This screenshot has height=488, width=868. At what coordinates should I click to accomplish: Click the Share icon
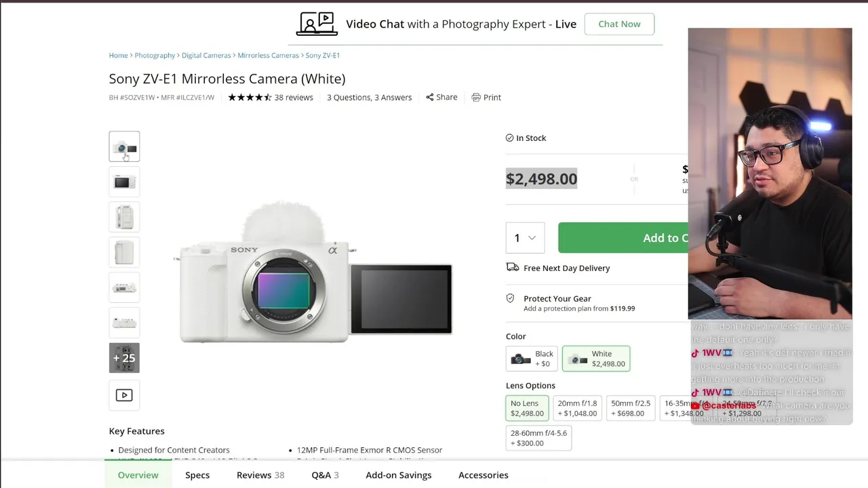pos(430,98)
